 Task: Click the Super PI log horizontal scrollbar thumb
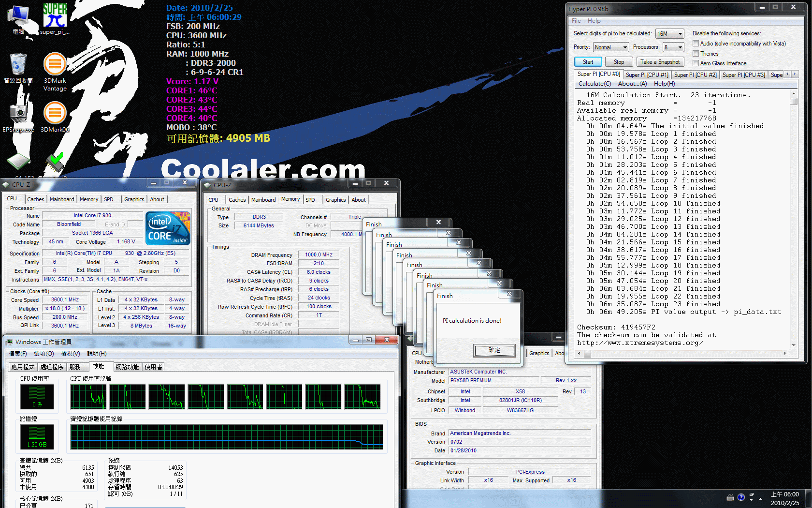click(x=587, y=354)
